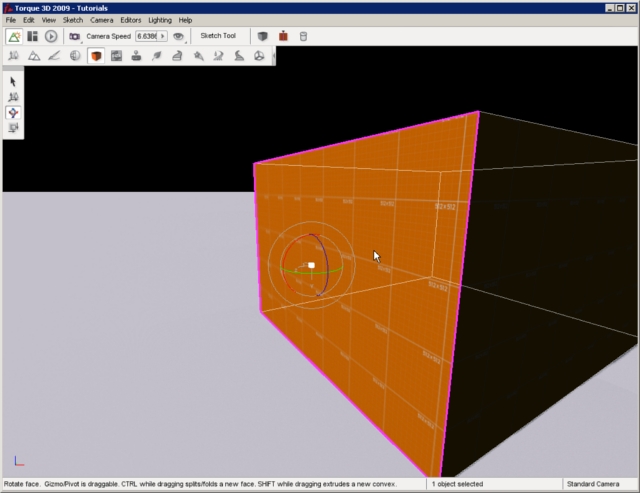Open the Lighting menu
The height and width of the screenshot is (493, 640).
coord(159,20)
